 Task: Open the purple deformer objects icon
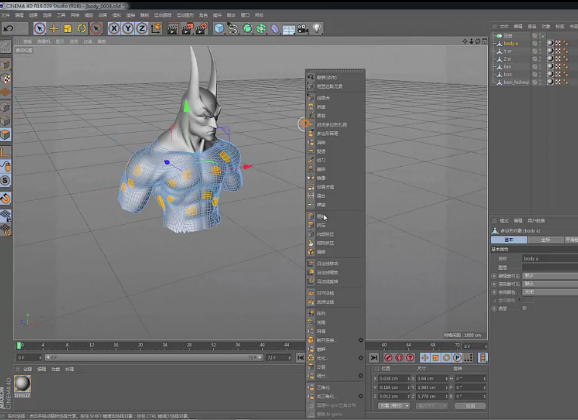coord(275,28)
